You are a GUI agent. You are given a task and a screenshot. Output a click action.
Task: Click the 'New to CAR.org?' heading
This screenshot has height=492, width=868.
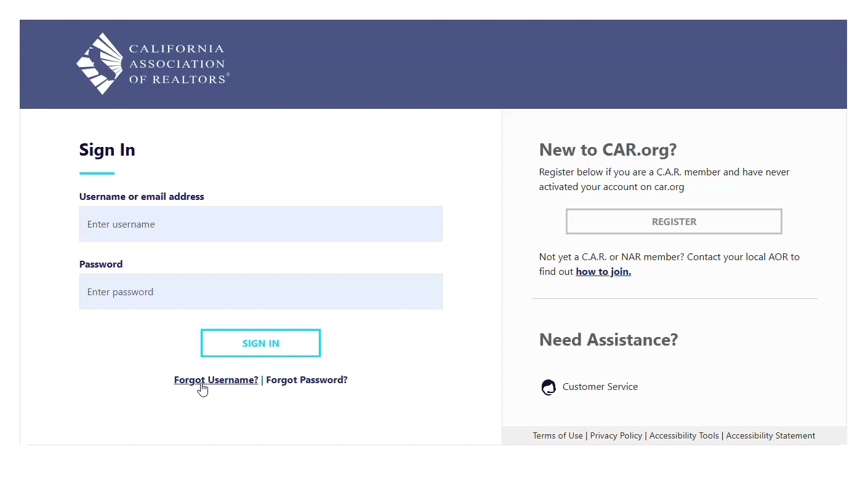click(608, 150)
